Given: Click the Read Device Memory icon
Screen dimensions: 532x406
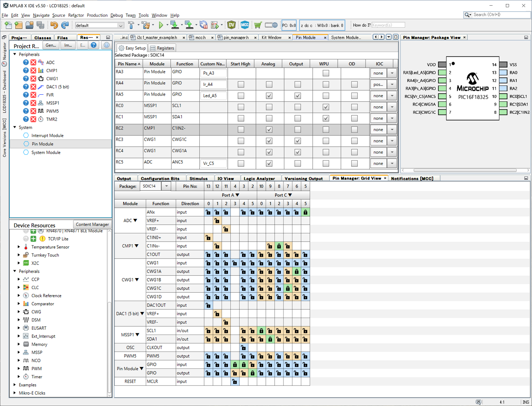Looking at the screenshot, I should 189,25.
